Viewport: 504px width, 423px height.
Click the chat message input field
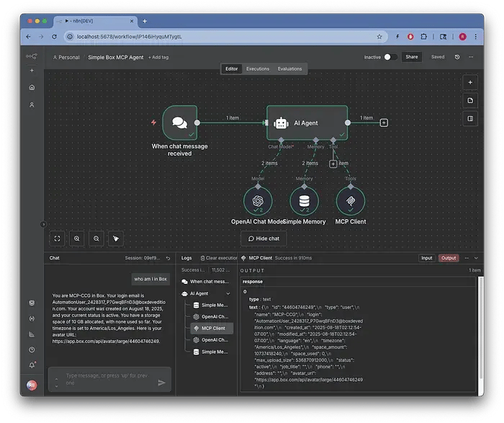tap(108, 379)
